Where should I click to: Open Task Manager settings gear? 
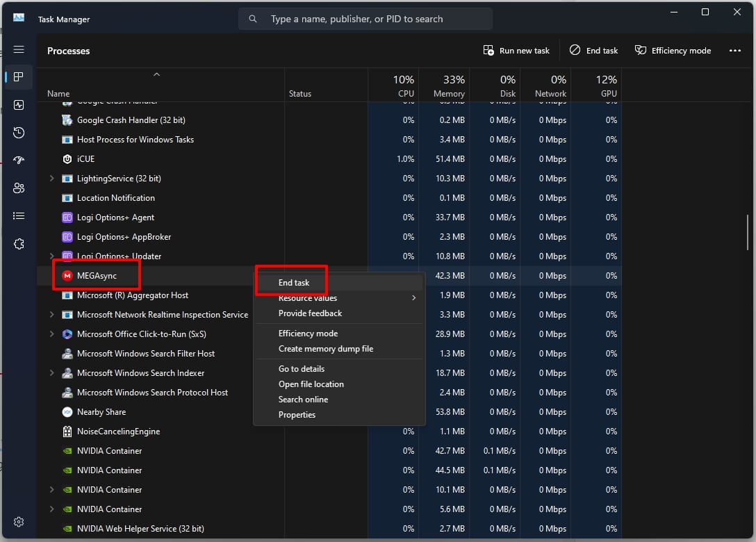click(19, 522)
